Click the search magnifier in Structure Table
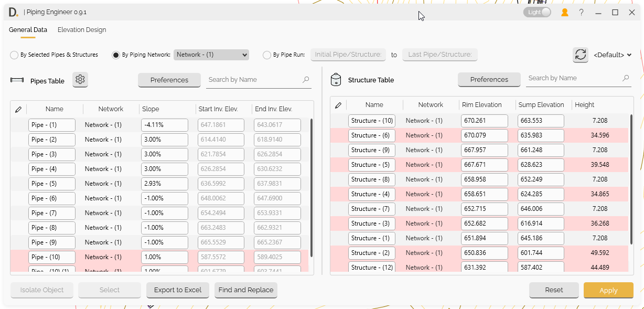Image resolution: width=644 pixels, height=309 pixels. click(626, 78)
